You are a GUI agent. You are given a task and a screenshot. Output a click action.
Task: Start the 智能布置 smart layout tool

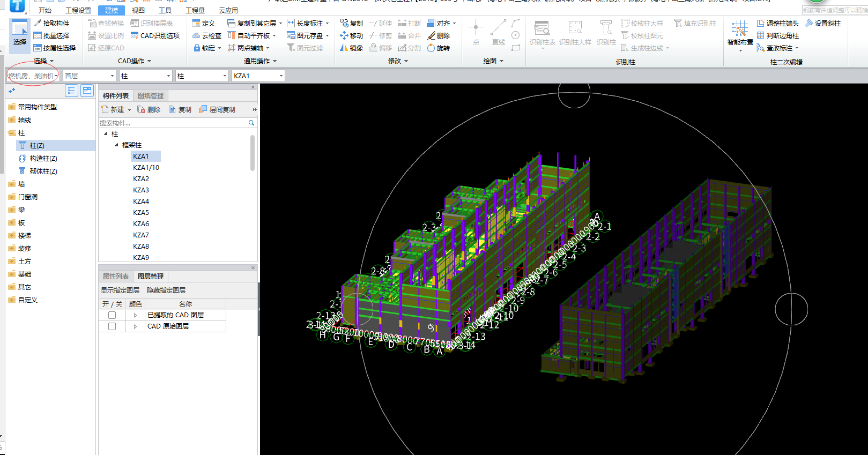740,35
